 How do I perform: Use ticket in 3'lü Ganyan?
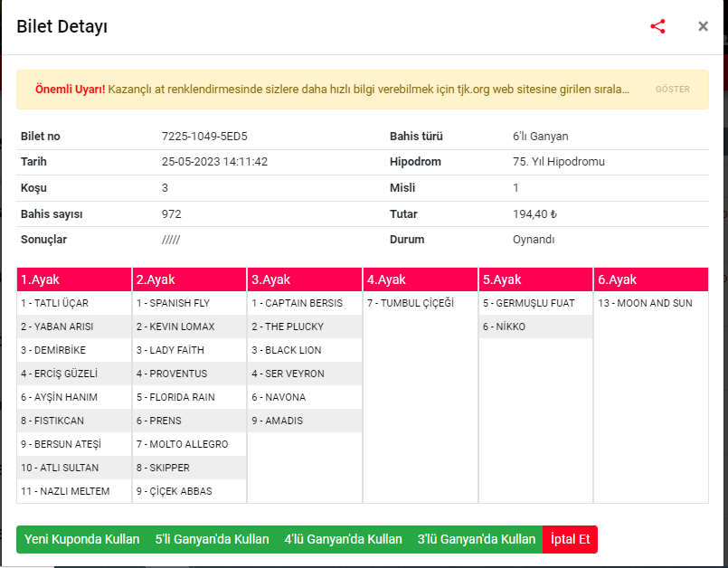click(477, 539)
